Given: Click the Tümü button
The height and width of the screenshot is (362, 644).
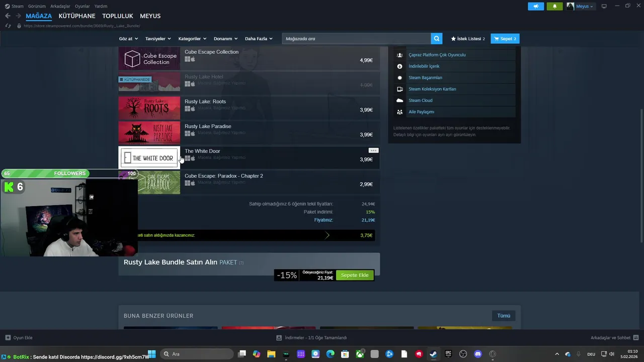Looking at the screenshot, I should coord(504,316).
